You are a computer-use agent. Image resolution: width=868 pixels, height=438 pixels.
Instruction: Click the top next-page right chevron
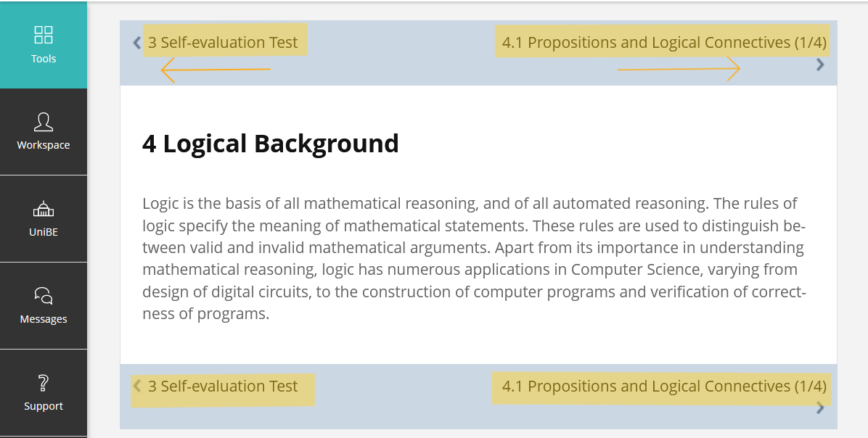(820, 65)
